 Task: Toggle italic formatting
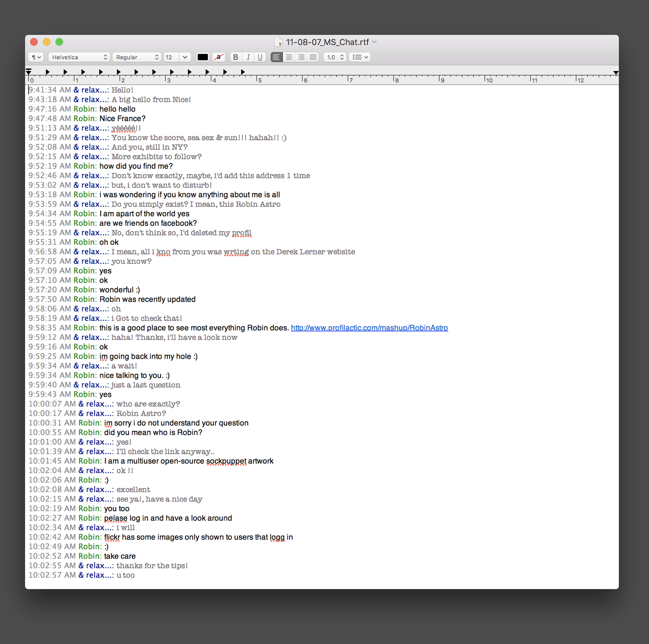pos(248,57)
